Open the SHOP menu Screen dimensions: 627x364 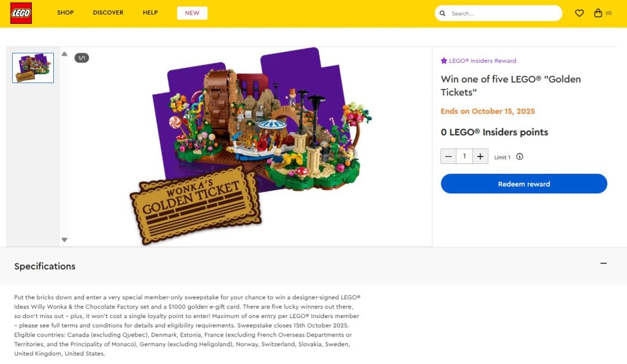coord(66,13)
